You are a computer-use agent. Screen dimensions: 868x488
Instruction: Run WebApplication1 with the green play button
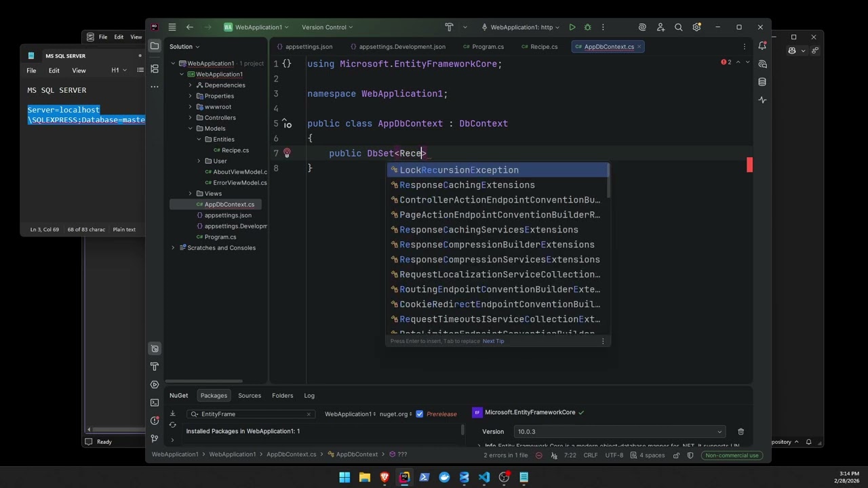[x=572, y=27]
